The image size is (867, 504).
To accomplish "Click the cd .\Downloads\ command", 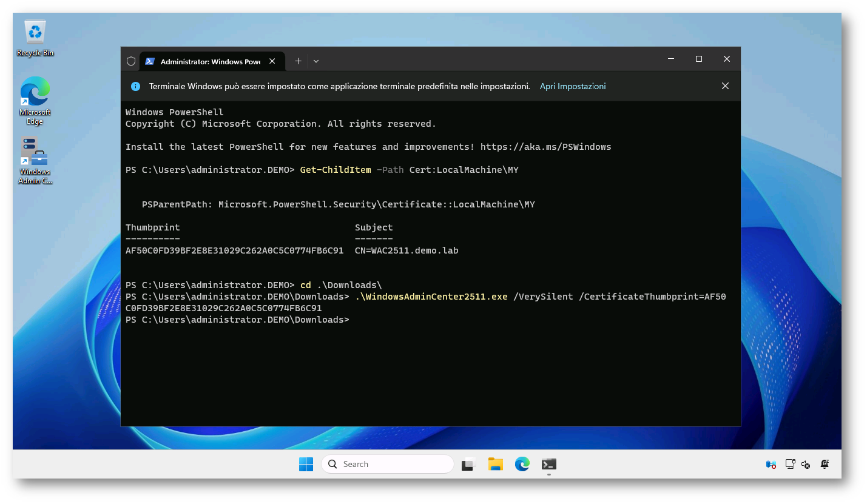I will [341, 285].
